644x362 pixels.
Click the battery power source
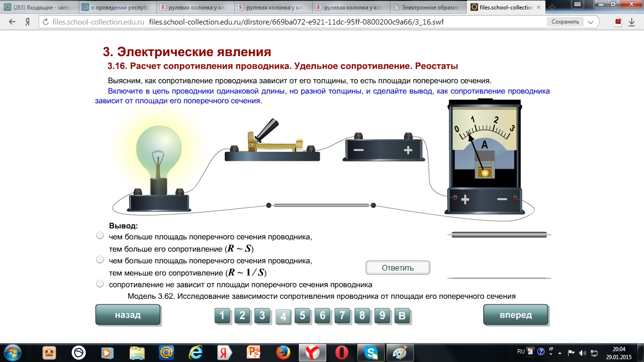click(x=384, y=147)
